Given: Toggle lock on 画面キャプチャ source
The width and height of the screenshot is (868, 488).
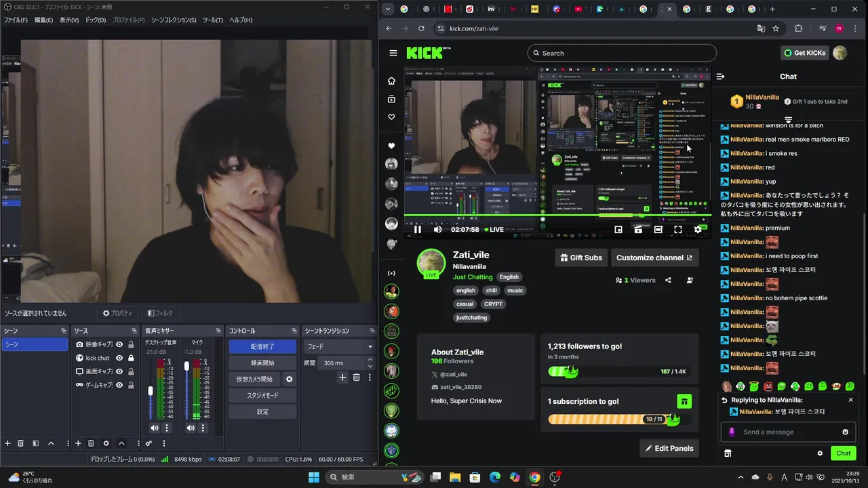Looking at the screenshot, I should click(131, 371).
